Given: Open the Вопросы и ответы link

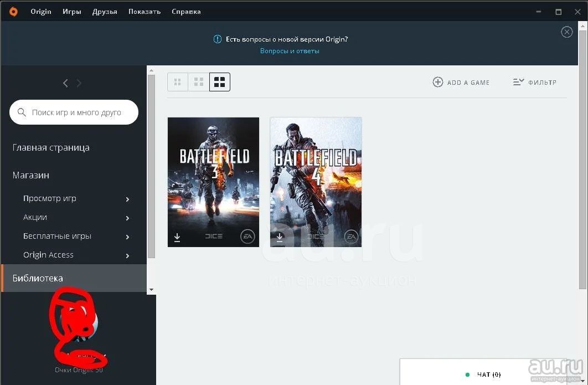Looking at the screenshot, I should pos(290,51).
